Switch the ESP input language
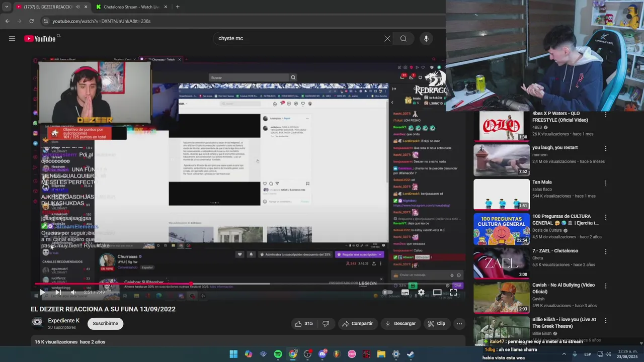644x362 pixels. (588, 354)
